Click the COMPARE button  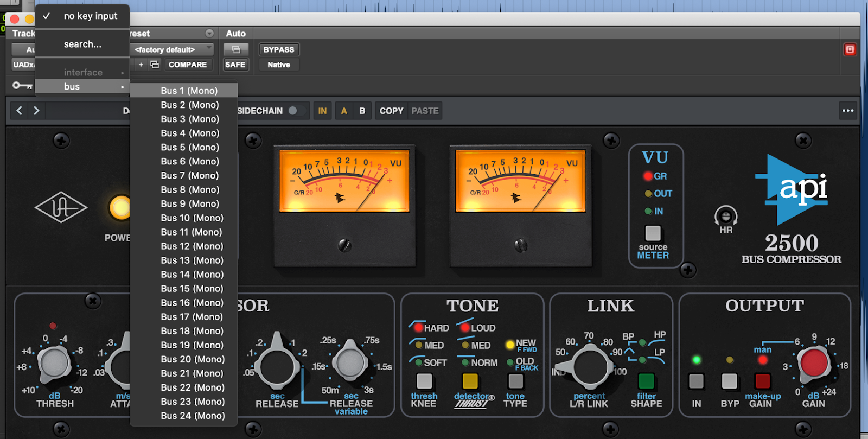coord(188,65)
